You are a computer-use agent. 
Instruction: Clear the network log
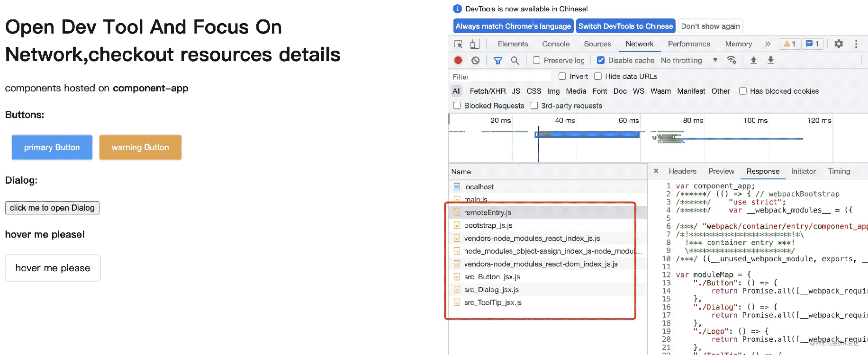[476, 60]
